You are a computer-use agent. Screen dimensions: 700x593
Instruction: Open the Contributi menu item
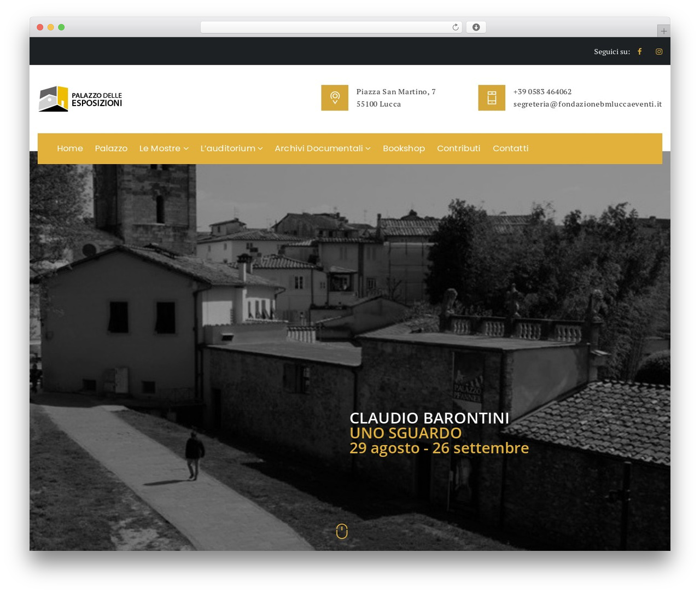click(x=458, y=148)
